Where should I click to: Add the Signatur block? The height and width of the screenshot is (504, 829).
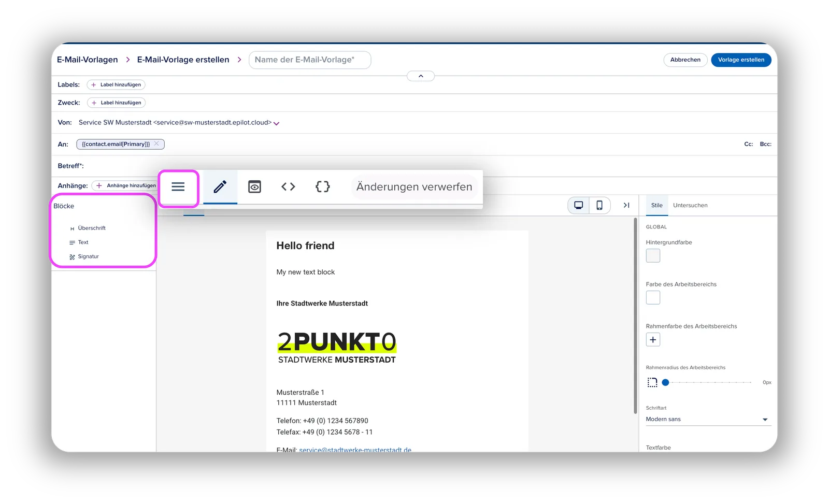click(84, 256)
